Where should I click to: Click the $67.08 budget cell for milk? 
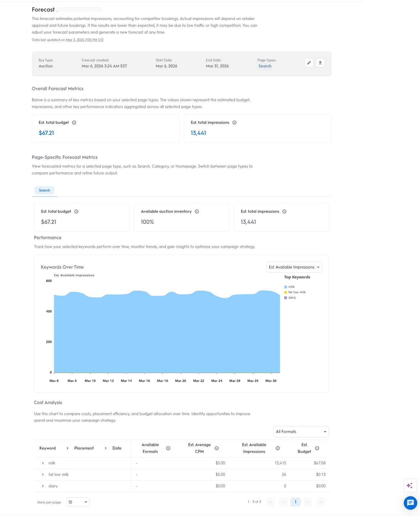tap(320, 464)
